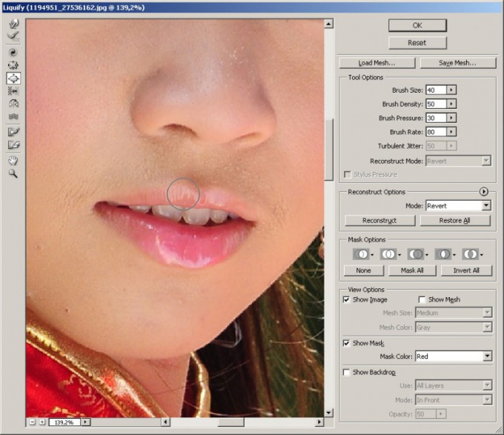Select the Reconstruct tool
Image resolution: width=504 pixels, height=435 pixels.
13,36
